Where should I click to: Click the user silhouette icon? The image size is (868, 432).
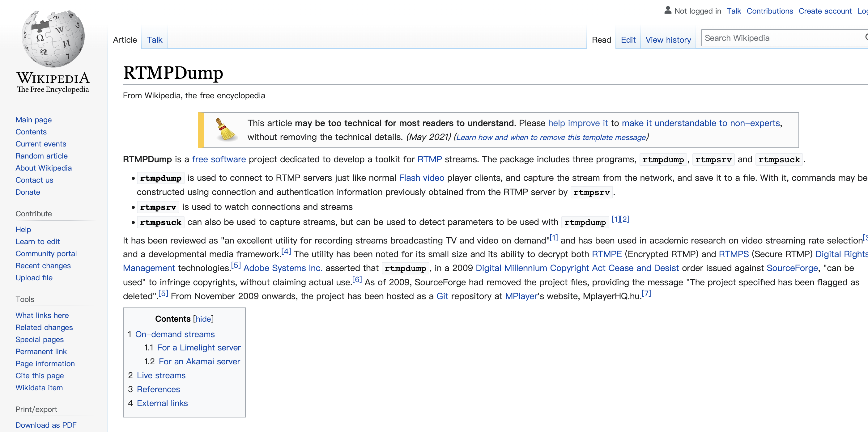[x=667, y=11]
